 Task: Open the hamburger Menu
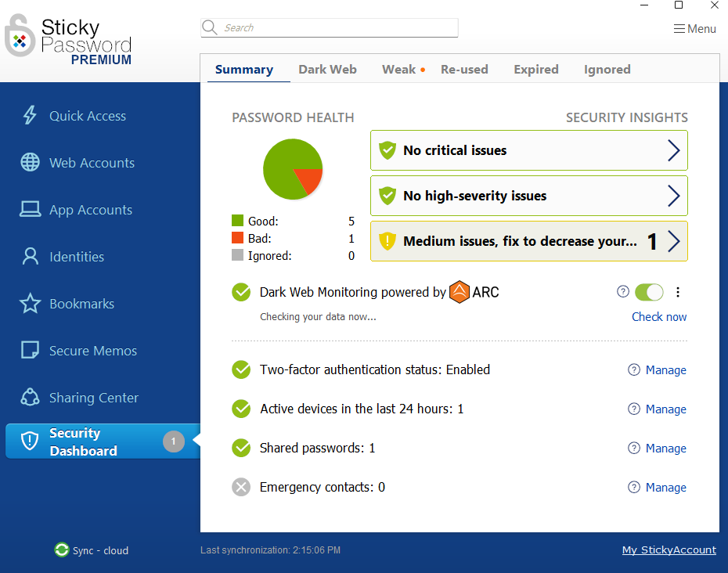(694, 29)
